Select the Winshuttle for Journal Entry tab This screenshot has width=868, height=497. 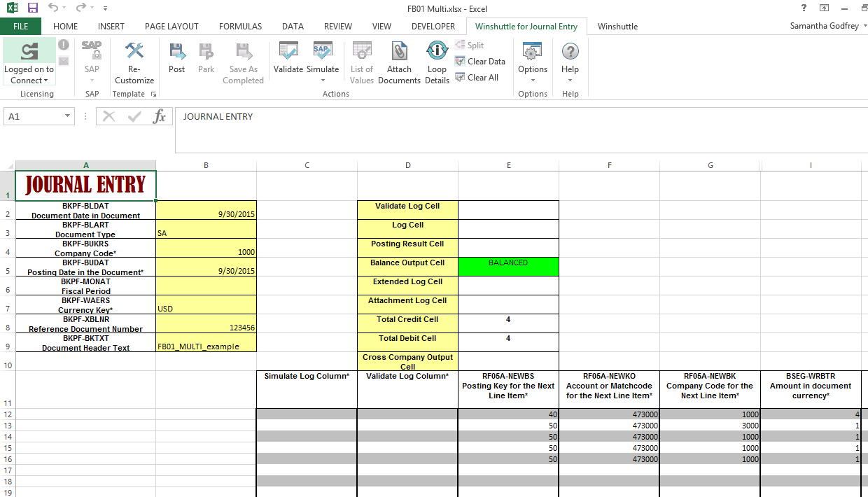click(x=526, y=27)
